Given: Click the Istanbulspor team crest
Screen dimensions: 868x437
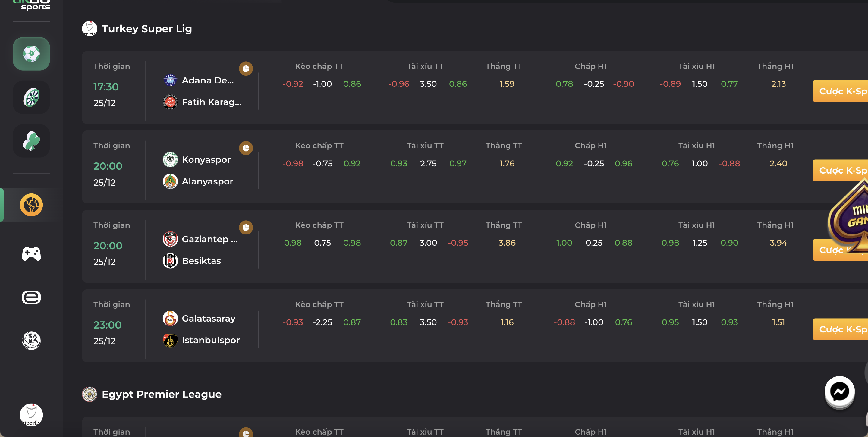Looking at the screenshot, I should tap(170, 340).
